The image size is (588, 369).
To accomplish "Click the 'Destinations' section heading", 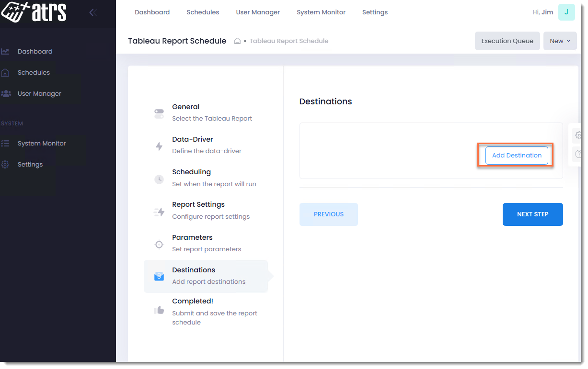I will pos(325,101).
